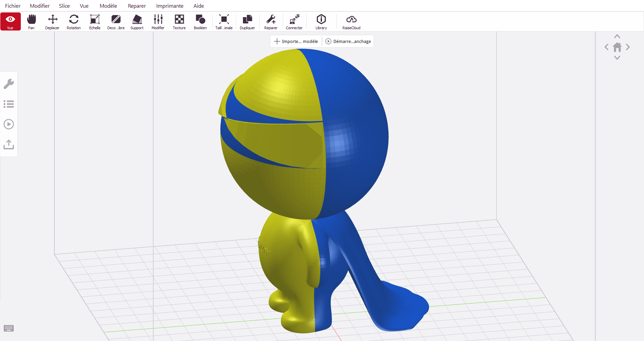Open the Fichier menu
This screenshot has height=341, width=644.
coord(13,6)
